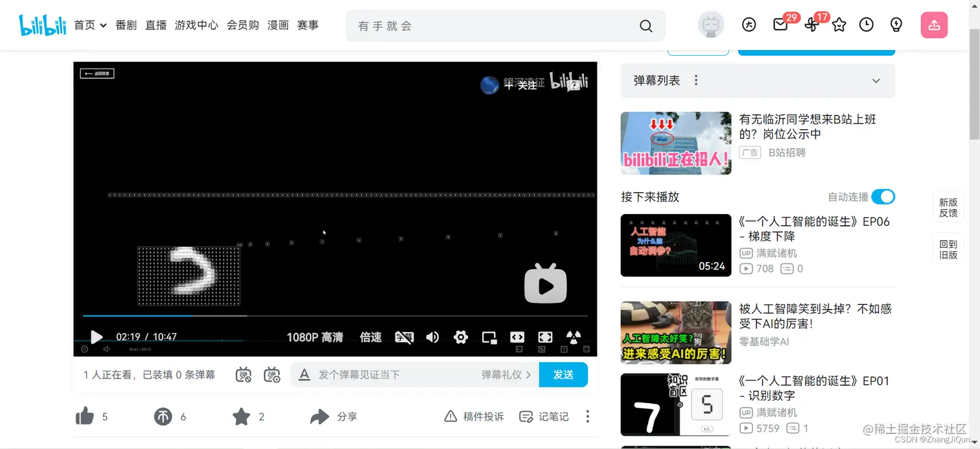Toggle subtitles icon in player
Screen dimensions: 980x449
(404, 337)
